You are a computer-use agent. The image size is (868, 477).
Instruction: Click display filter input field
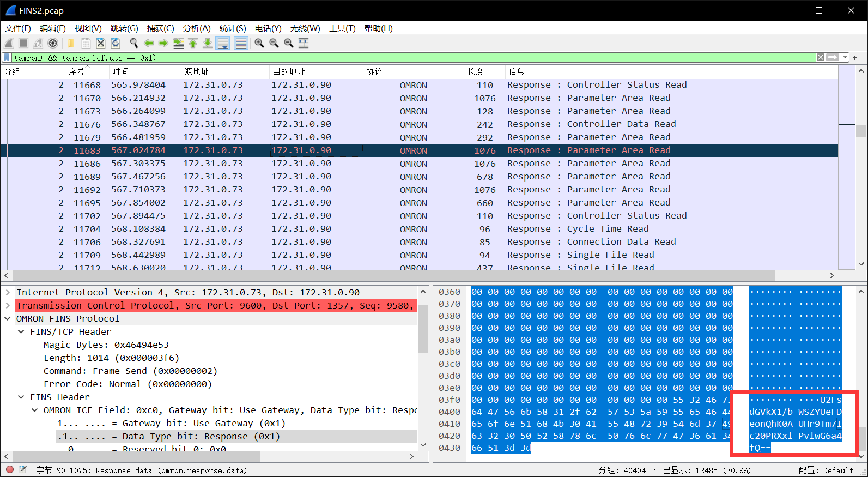(414, 57)
